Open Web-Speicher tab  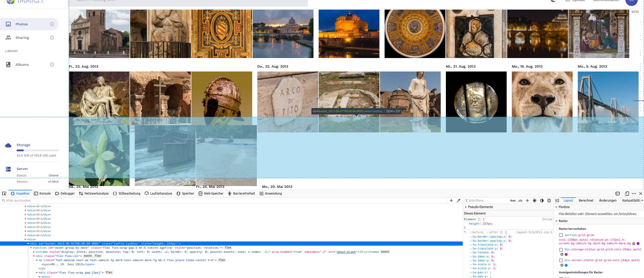211,194
